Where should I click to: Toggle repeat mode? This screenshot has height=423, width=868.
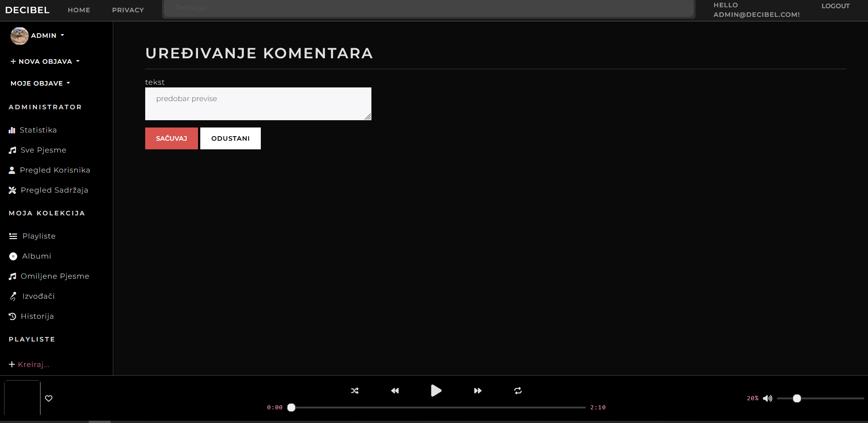point(518,391)
